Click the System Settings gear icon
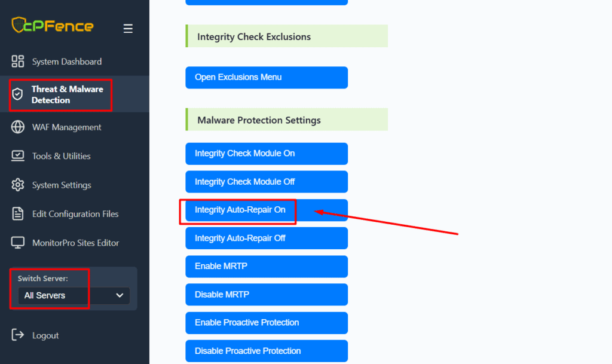 18,185
